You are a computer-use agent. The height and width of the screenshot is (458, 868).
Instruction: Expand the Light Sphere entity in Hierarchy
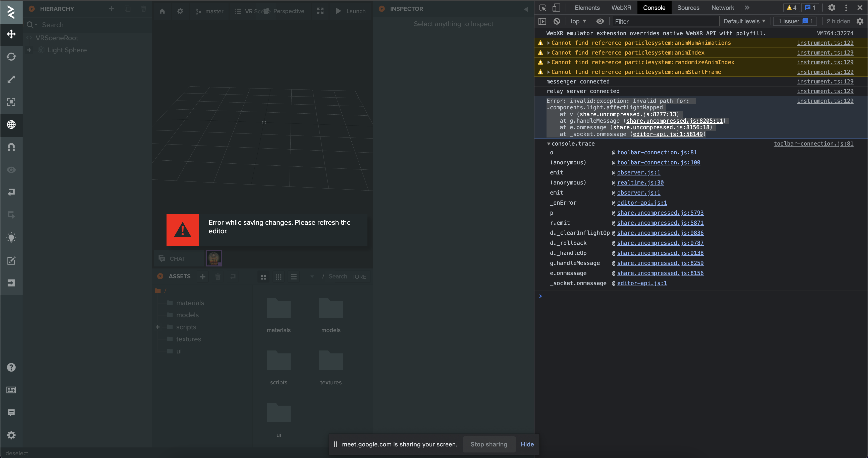[x=29, y=50]
